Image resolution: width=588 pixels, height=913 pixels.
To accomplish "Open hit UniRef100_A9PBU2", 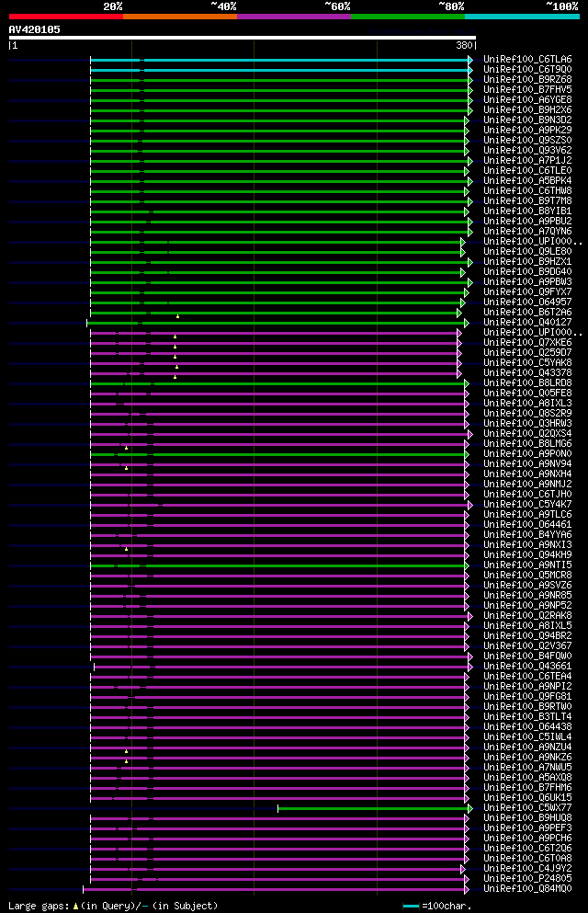I will [x=527, y=221].
